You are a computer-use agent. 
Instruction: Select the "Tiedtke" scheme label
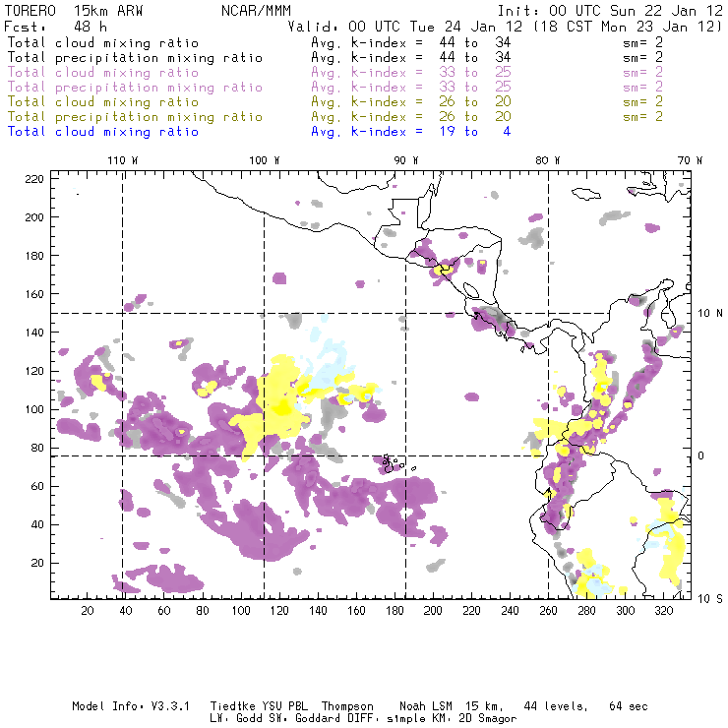click(233, 706)
